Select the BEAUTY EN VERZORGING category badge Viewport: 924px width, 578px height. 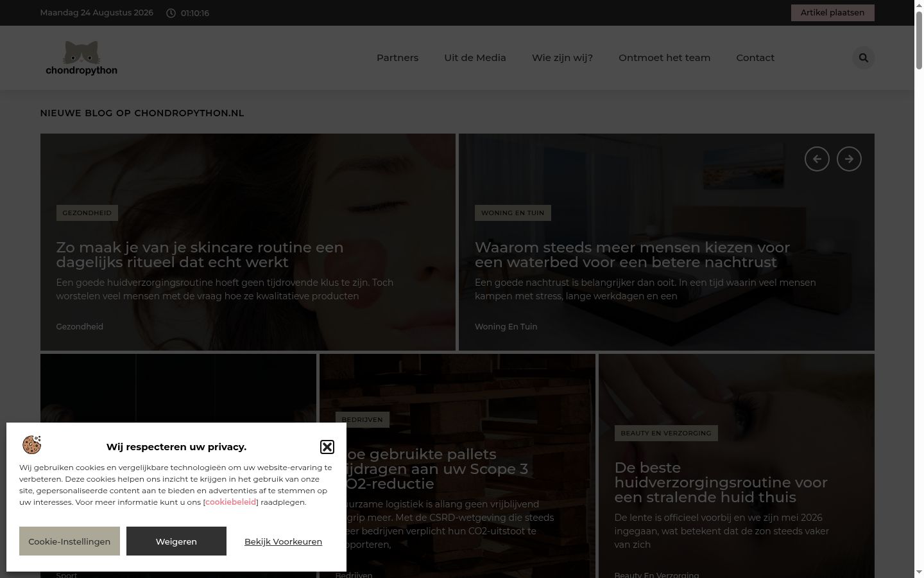[x=666, y=433]
